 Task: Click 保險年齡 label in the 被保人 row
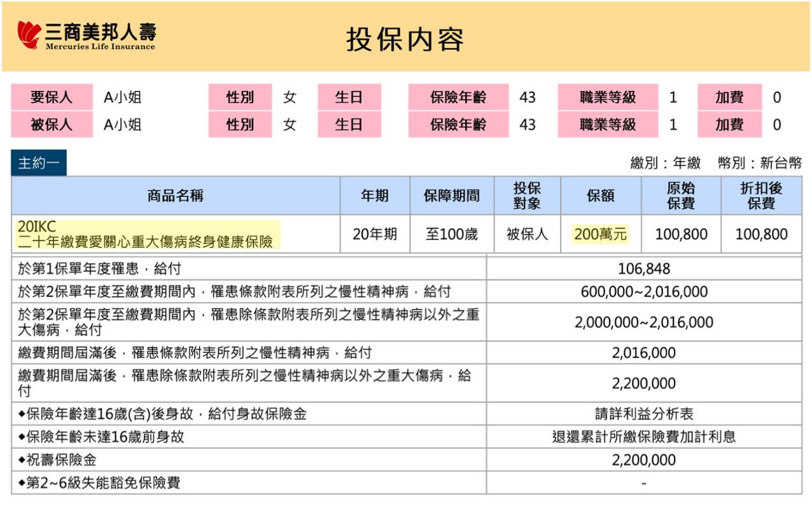click(458, 125)
